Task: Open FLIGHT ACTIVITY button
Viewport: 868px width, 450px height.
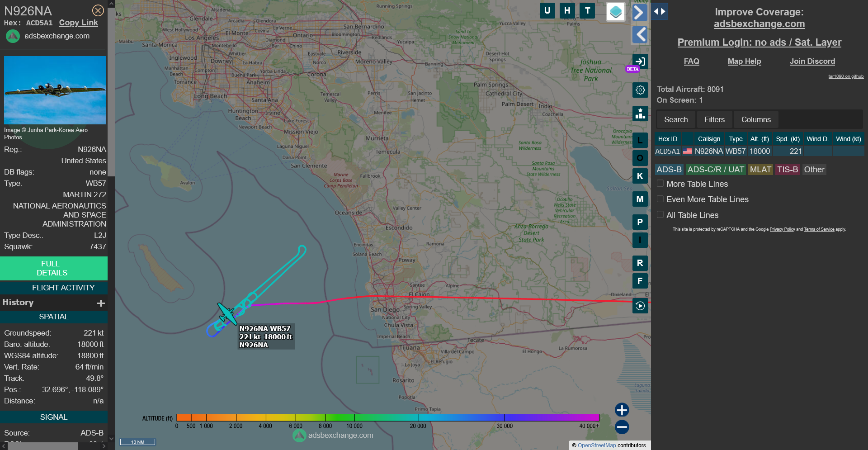Action: tap(54, 288)
